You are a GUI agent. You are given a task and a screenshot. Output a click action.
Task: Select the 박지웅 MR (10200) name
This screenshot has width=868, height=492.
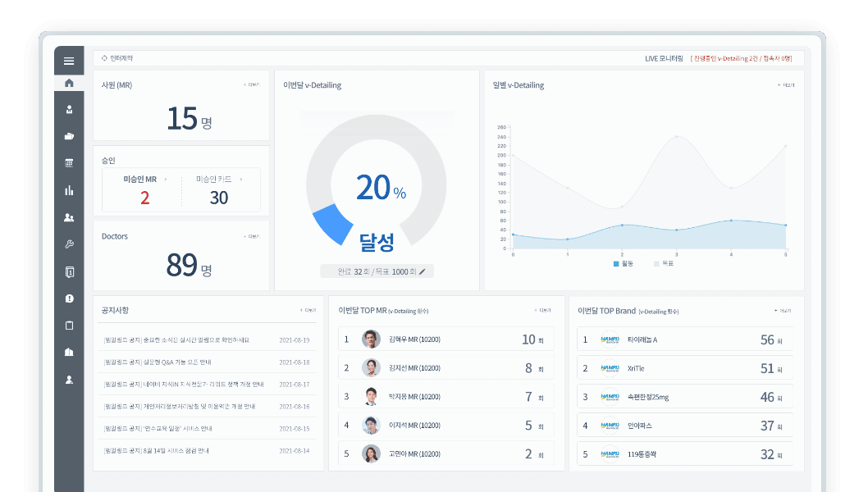tap(414, 397)
